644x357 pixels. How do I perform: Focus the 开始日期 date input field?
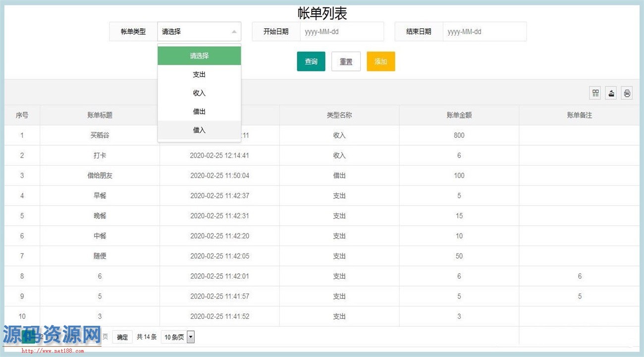point(342,31)
